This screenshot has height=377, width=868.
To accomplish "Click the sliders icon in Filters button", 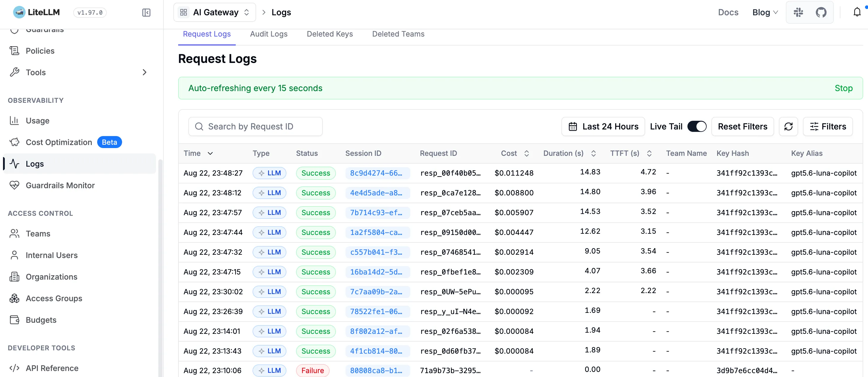I will point(814,126).
